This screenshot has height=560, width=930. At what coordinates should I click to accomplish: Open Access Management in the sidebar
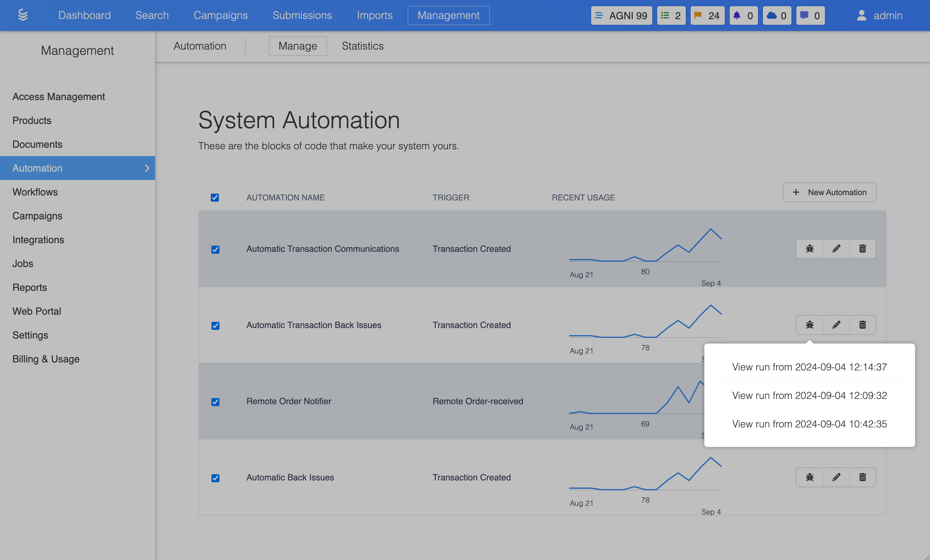pos(59,97)
